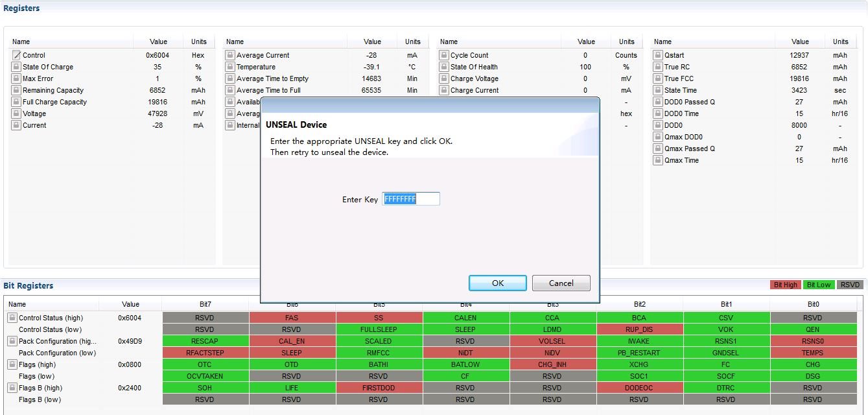Click lock icon next to Cycle Count

(x=444, y=55)
